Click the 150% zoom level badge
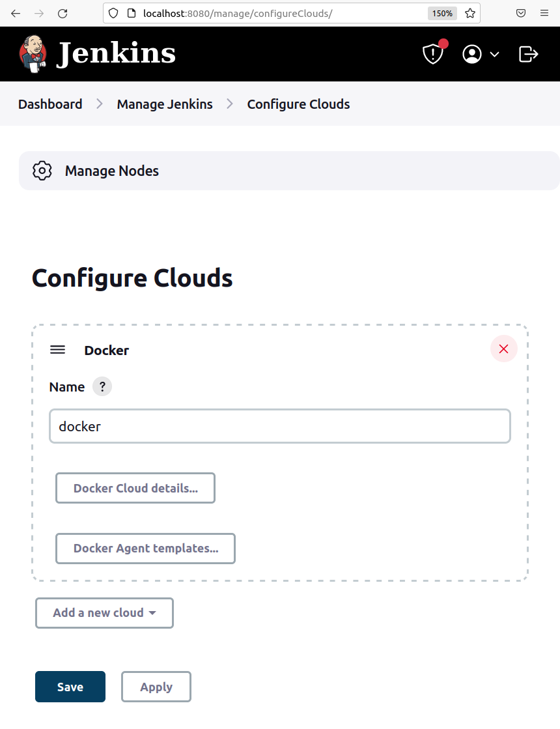The height and width of the screenshot is (729, 560). pyautogui.click(x=442, y=14)
